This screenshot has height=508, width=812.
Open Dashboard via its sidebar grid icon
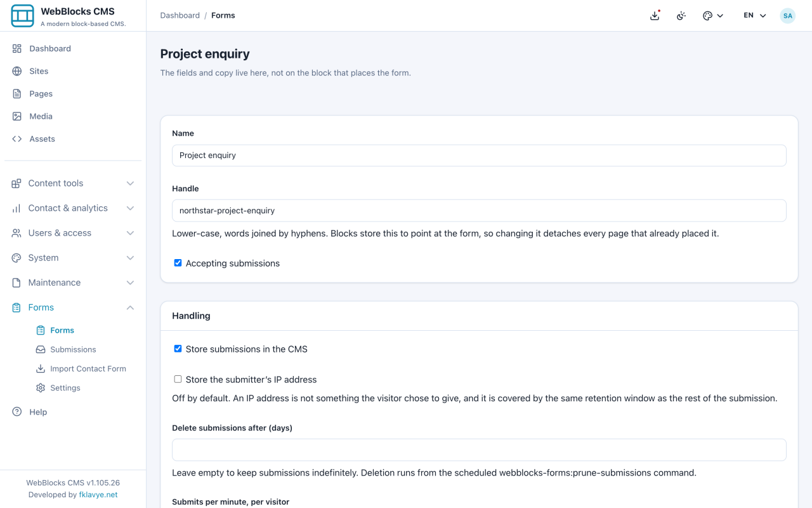click(17, 48)
